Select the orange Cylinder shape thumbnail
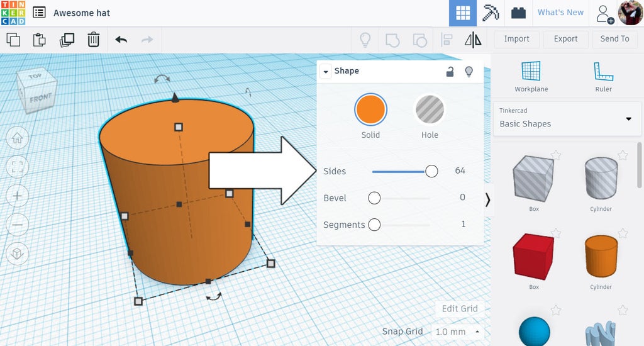Screen dimensions: 644x346 (601, 257)
